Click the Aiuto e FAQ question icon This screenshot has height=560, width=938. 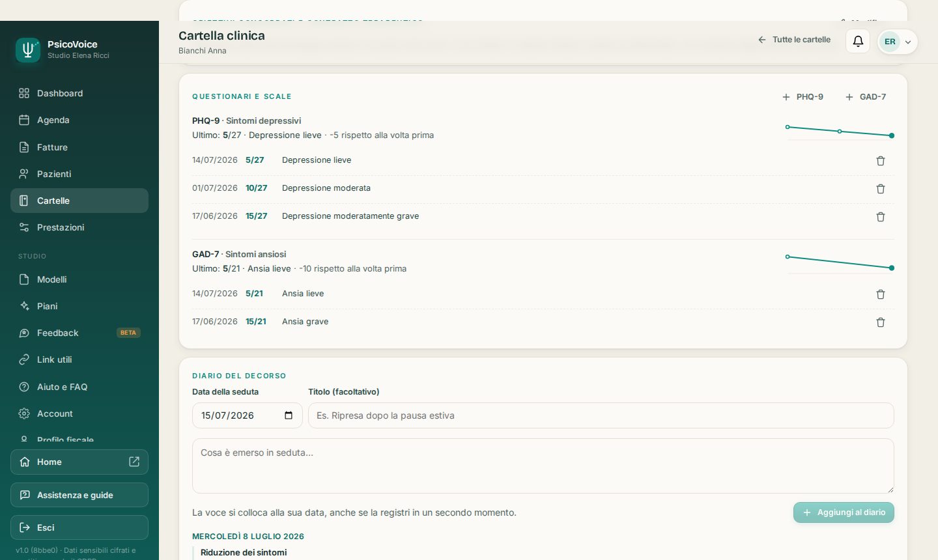(x=24, y=387)
